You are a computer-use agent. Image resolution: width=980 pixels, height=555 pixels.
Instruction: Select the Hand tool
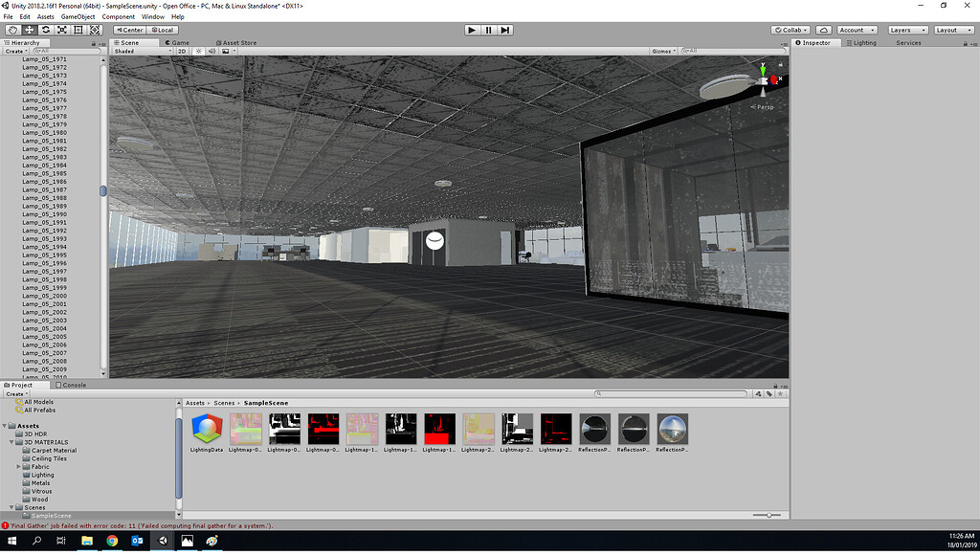(x=11, y=30)
